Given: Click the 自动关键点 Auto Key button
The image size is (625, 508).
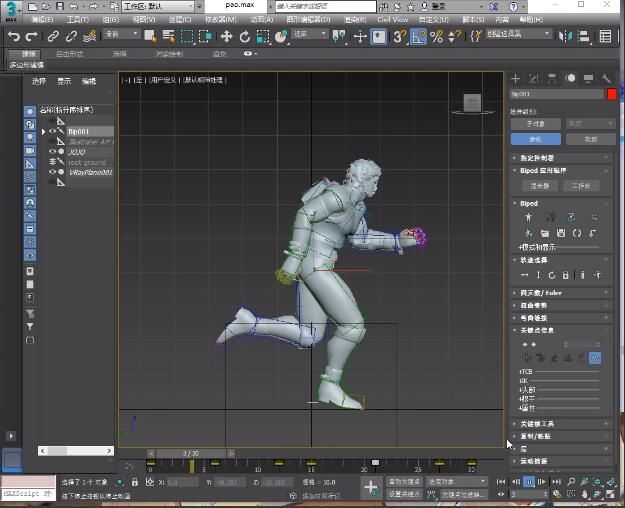Looking at the screenshot, I should click(404, 482).
